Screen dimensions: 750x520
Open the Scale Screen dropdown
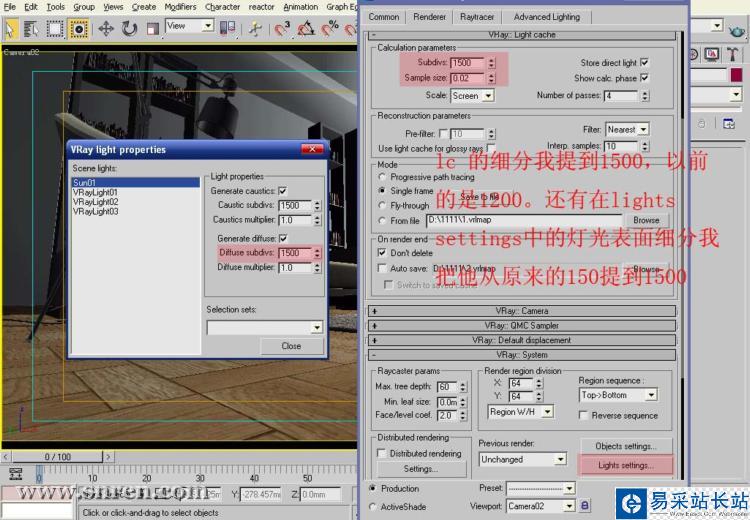[473, 96]
